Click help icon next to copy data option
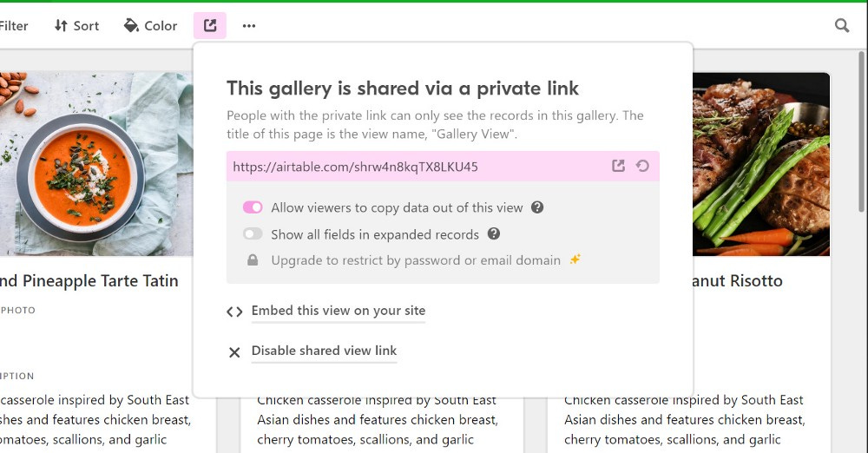Image resolution: width=868 pixels, height=453 pixels. 537,207
